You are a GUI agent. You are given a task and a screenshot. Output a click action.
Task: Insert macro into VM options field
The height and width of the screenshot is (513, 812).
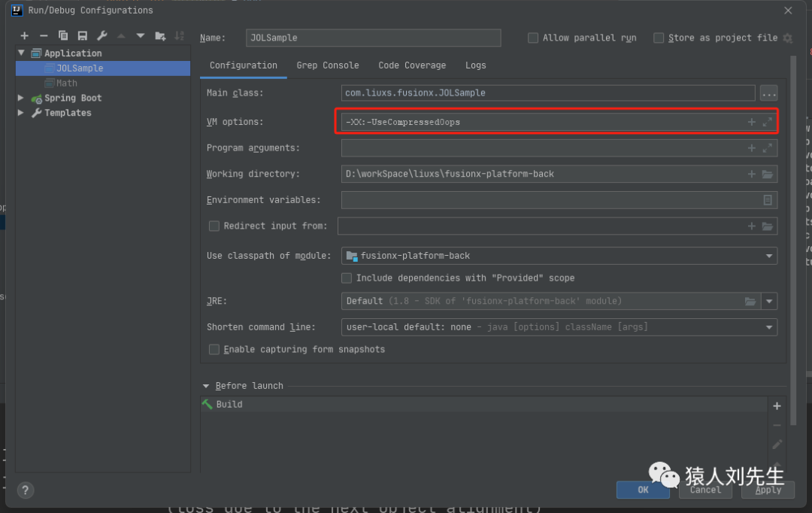click(x=751, y=122)
